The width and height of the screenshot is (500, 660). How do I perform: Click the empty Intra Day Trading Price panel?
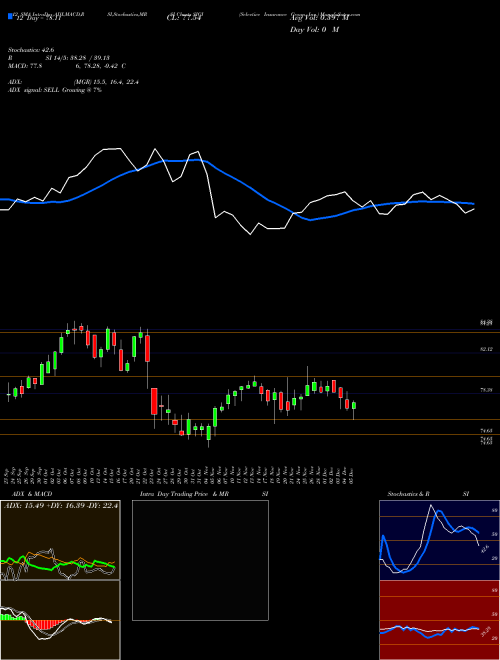pyautogui.click(x=200, y=560)
